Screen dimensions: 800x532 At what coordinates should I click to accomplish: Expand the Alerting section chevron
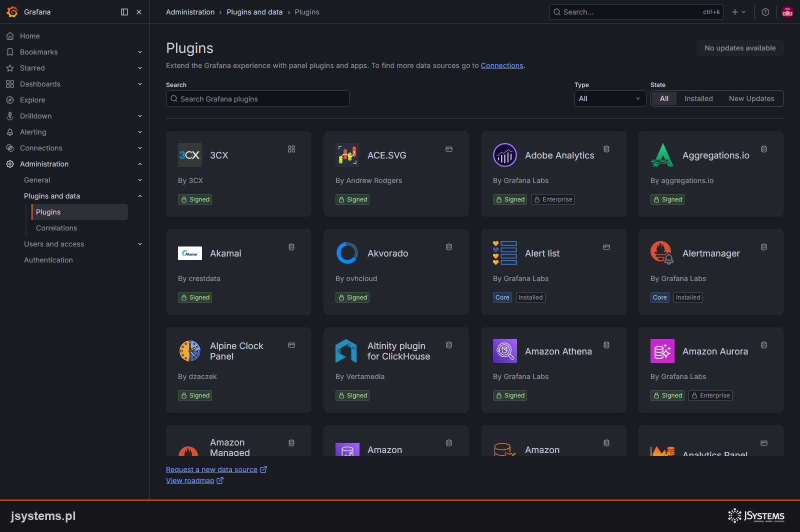[140, 132]
